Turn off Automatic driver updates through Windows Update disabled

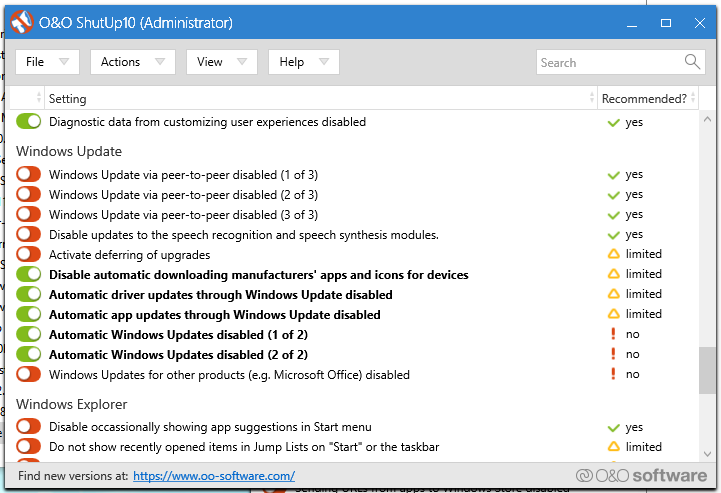(29, 294)
